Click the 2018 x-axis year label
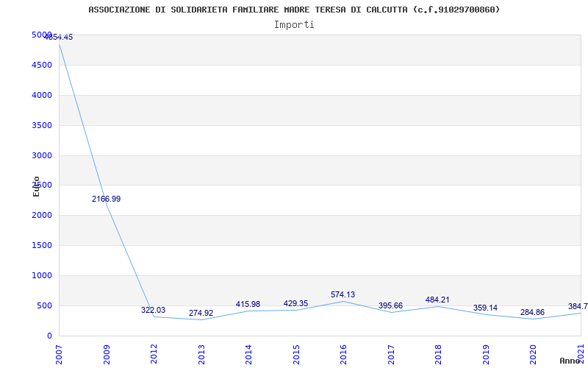 [438, 355]
